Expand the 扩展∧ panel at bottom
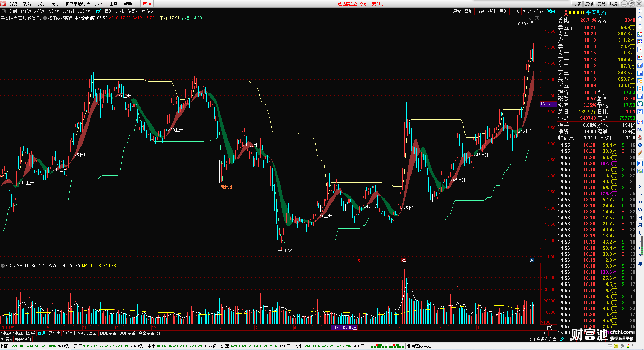 point(6,339)
